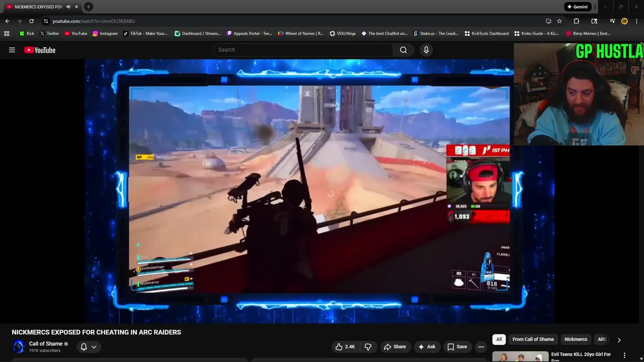
Task: Like the video with thumbs-up 2.4K
Action: [345, 346]
